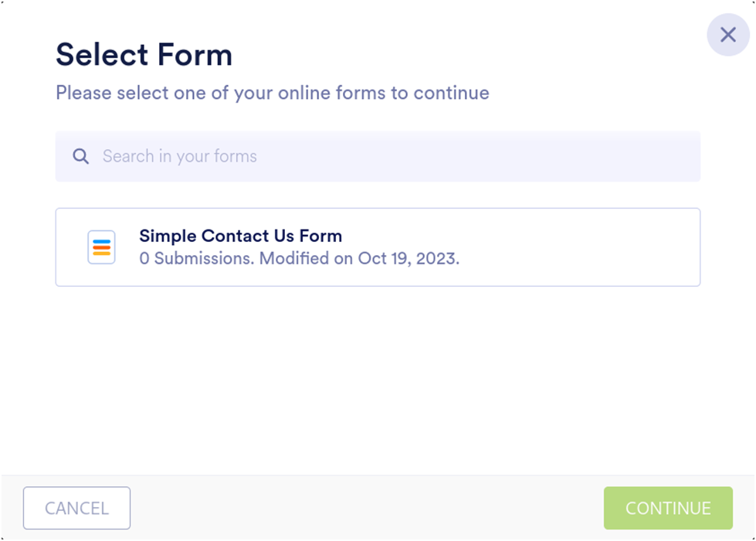Image resolution: width=756 pixels, height=541 pixels.
Task: Close the Select Form dialog
Action: [x=727, y=35]
